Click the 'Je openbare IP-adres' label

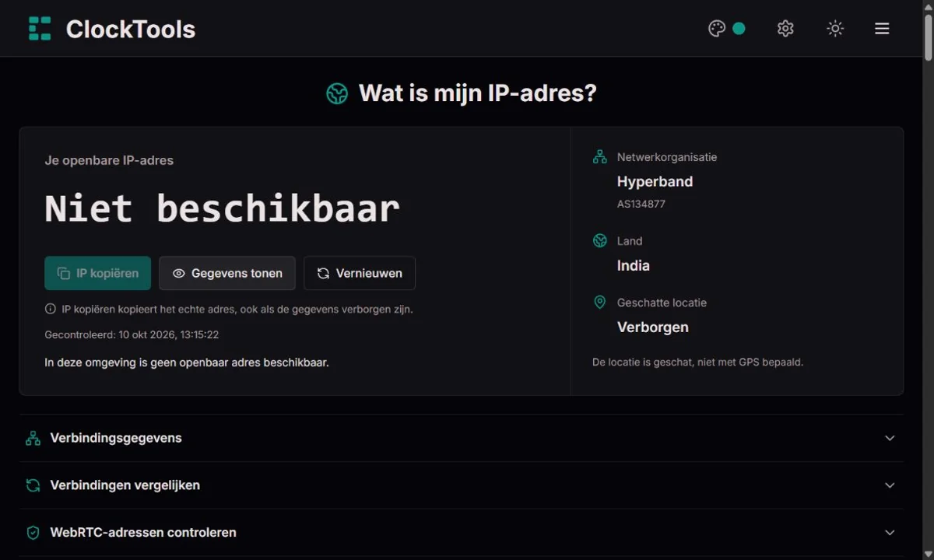109,160
